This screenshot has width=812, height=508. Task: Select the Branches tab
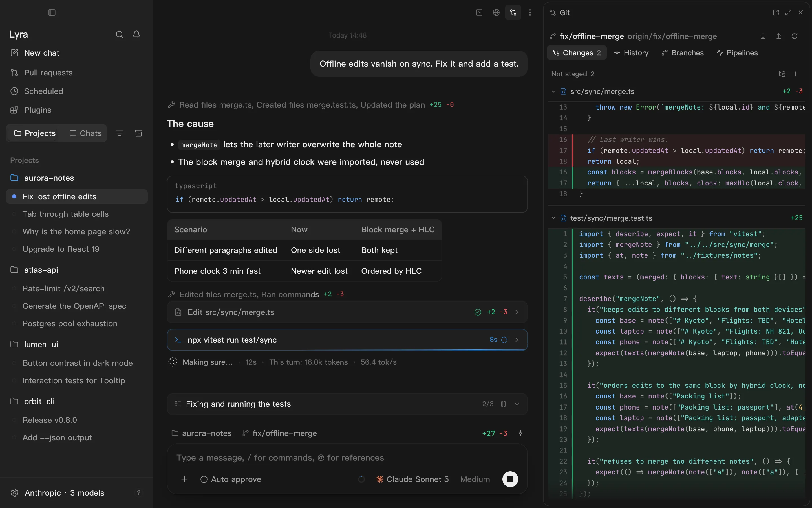point(683,53)
